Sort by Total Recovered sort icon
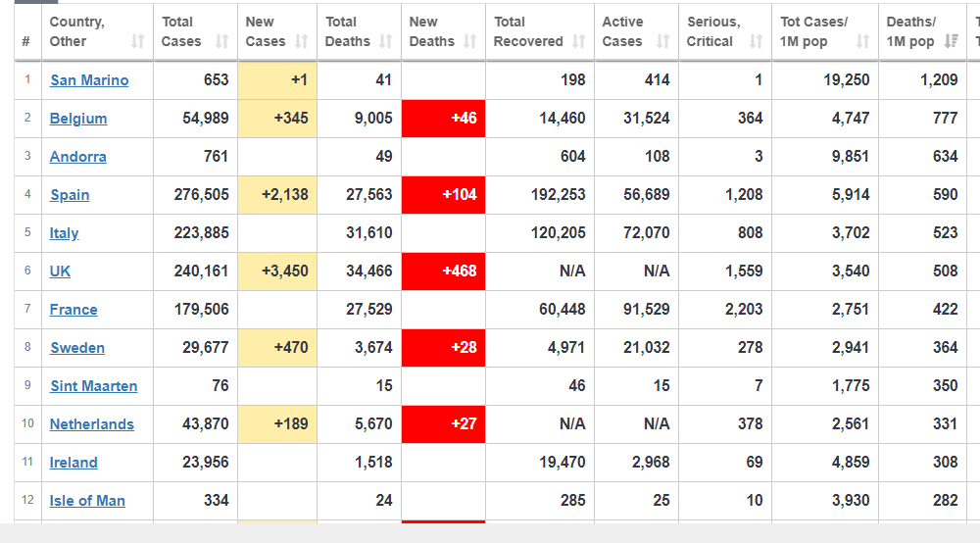This screenshot has width=980, height=543. 579,41
